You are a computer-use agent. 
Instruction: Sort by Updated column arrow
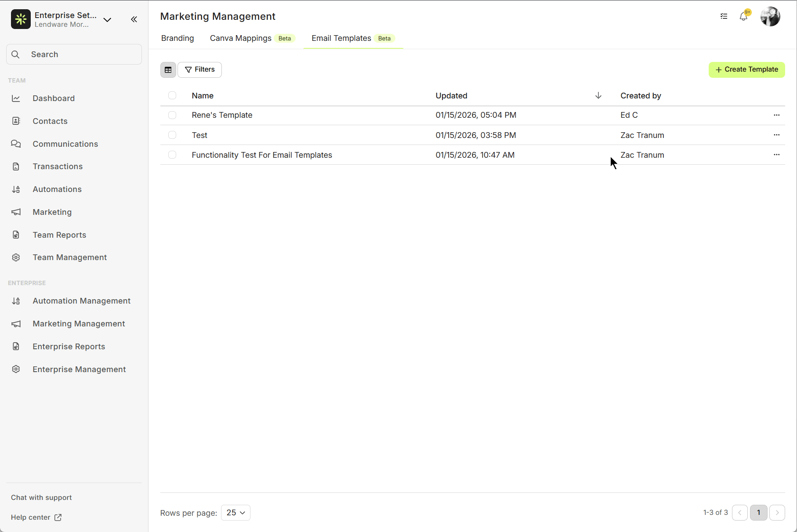point(598,96)
